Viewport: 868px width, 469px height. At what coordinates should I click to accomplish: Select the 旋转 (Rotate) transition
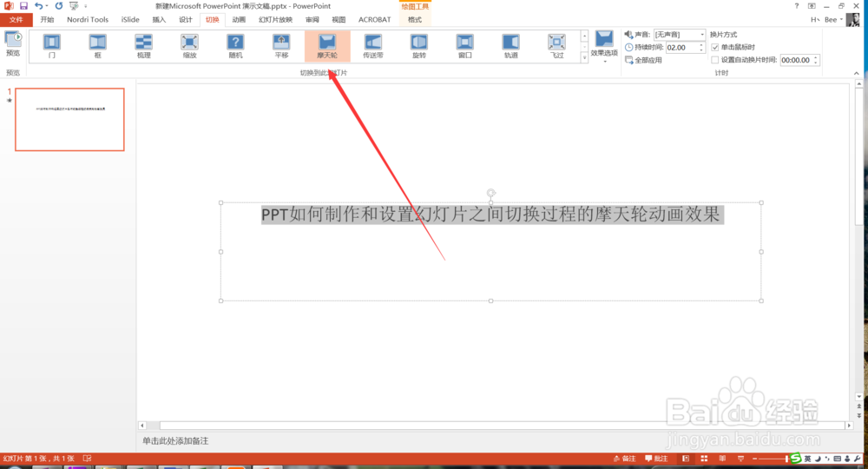tap(419, 46)
